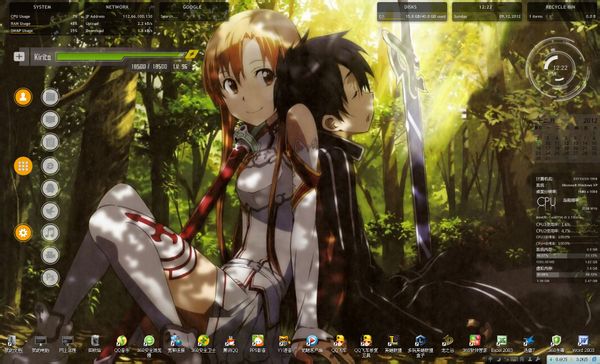Screen dimensions: 600x364
Task: Launch the QQ penguin circular icon
Action: tap(50, 188)
